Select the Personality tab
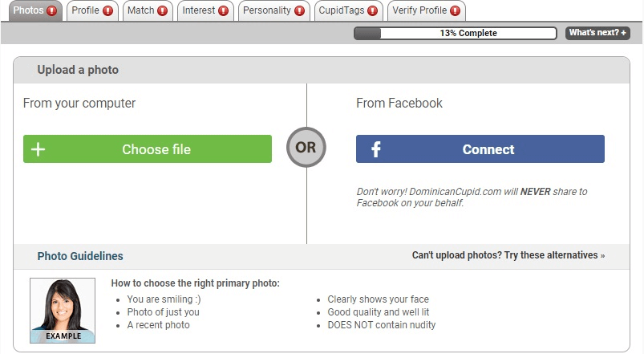Image resolution: width=644 pixels, height=354 pixels. click(274, 10)
